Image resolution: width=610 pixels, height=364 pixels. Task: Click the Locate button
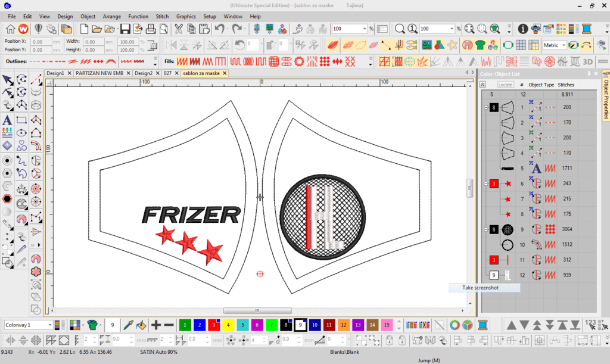point(505,85)
